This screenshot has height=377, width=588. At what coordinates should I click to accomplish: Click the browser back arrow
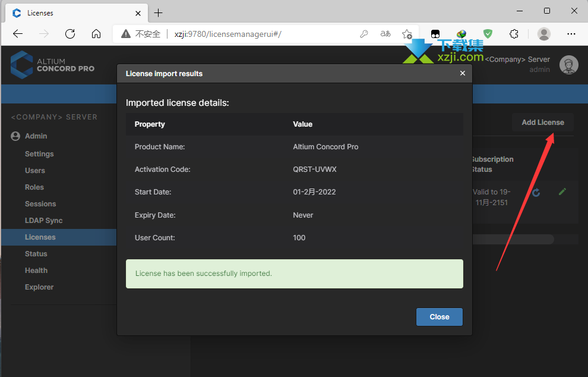[18, 34]
